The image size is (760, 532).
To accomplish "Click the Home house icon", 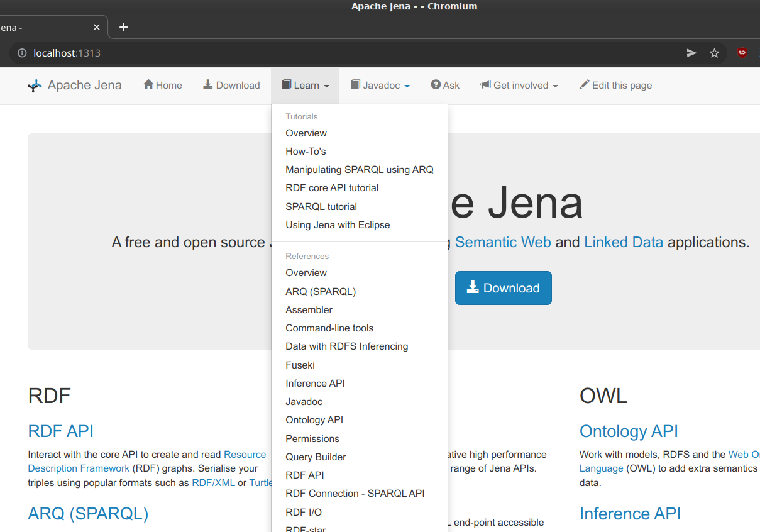I will pyautogui.click(x=148, y=85).
